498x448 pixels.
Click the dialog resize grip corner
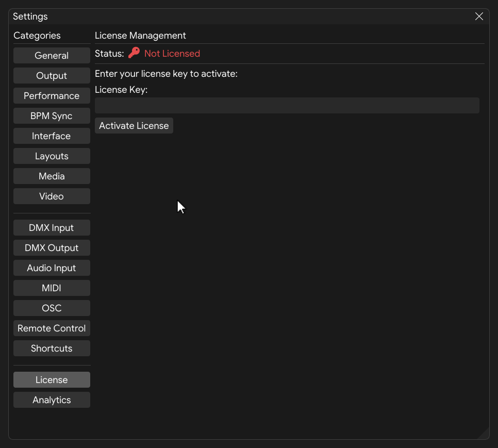pos(484,434)
